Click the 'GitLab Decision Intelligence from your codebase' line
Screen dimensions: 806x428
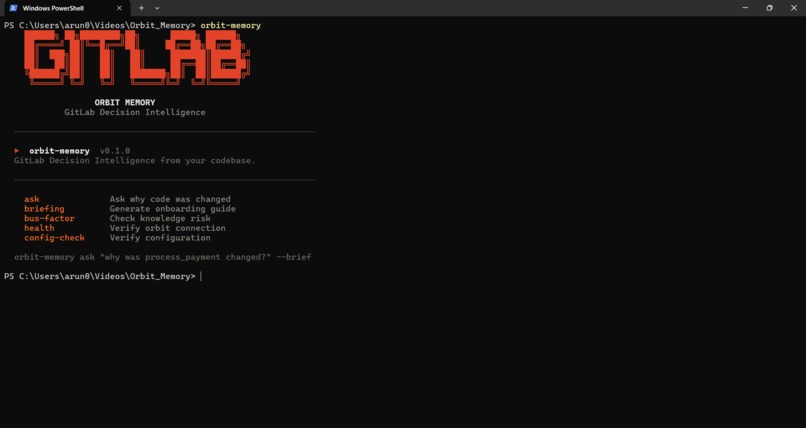[135, 161]
